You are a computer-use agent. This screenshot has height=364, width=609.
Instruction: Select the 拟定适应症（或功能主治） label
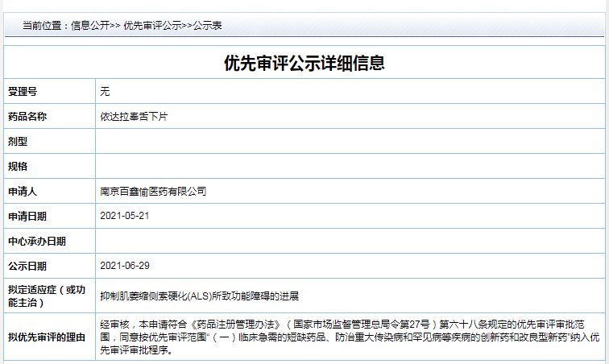click(x=47, y=296)
